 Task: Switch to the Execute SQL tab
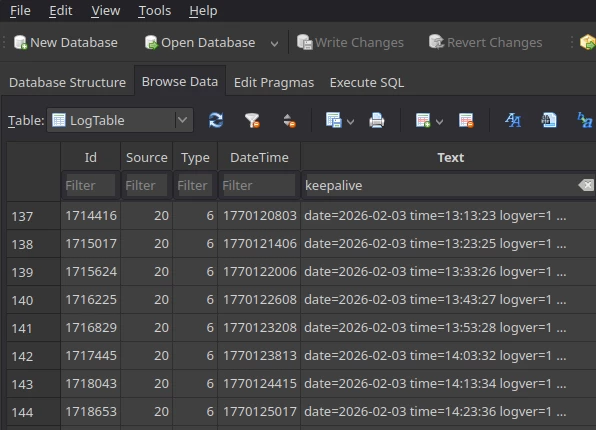(x=367, y=82)
